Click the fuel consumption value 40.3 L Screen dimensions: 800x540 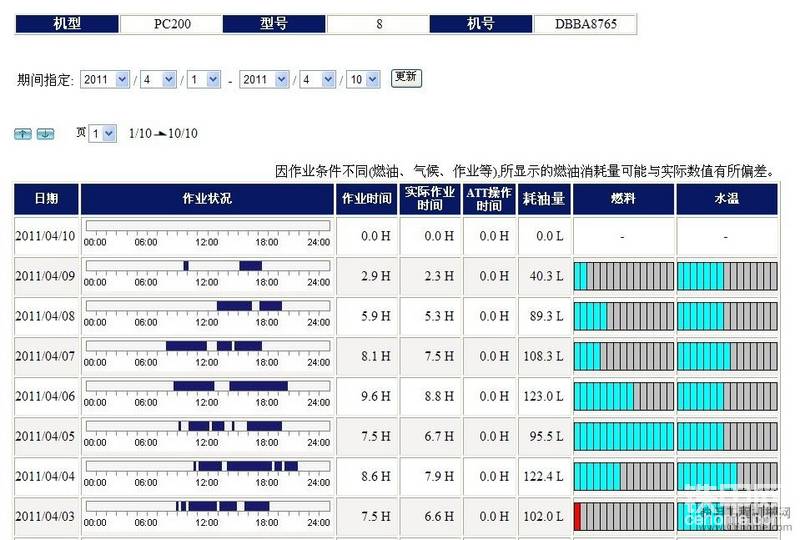(546, 276)
